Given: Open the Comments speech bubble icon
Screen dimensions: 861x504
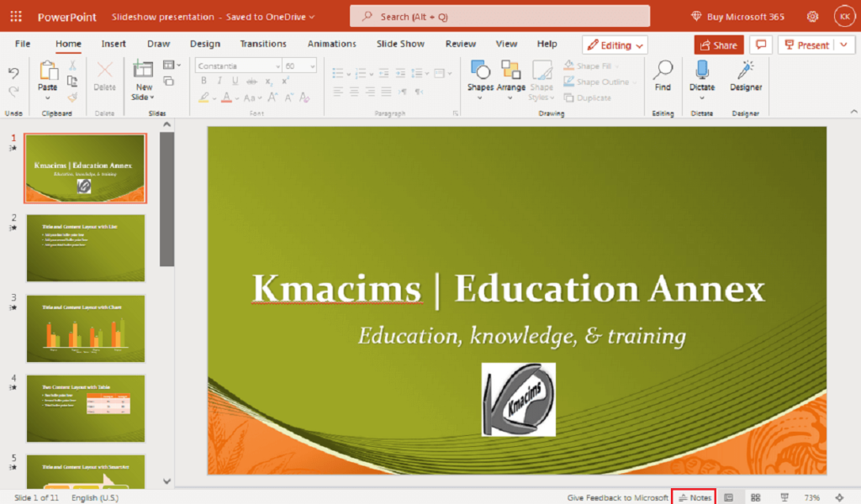Looking at the screenshot, I should click(761, 45).
